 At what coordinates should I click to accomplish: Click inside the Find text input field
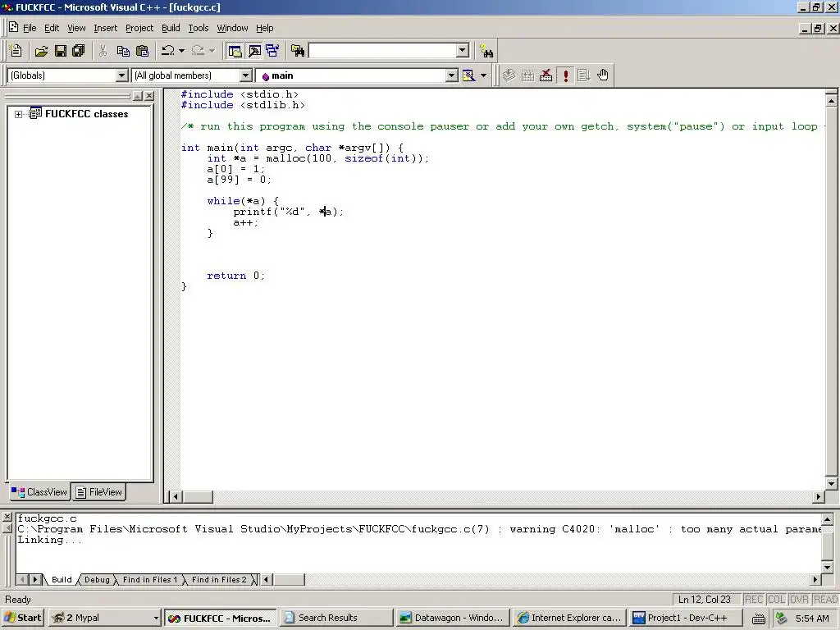(383, 51)
